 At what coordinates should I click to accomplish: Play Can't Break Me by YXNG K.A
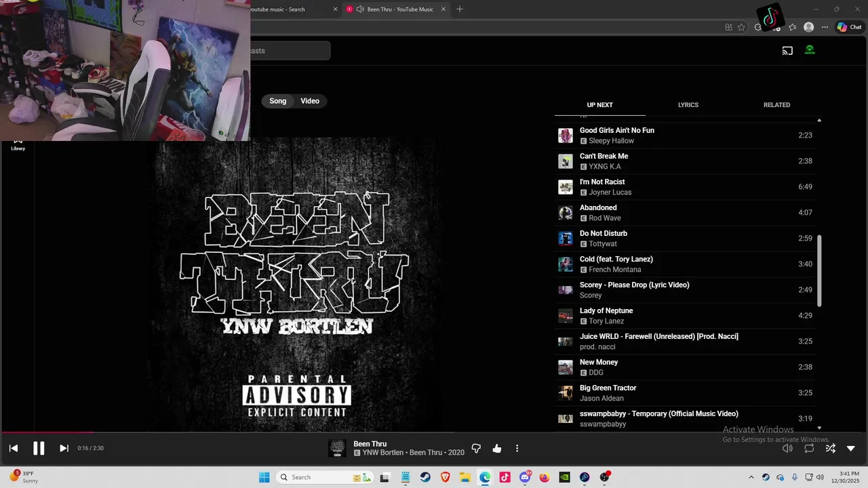[686, 161]
